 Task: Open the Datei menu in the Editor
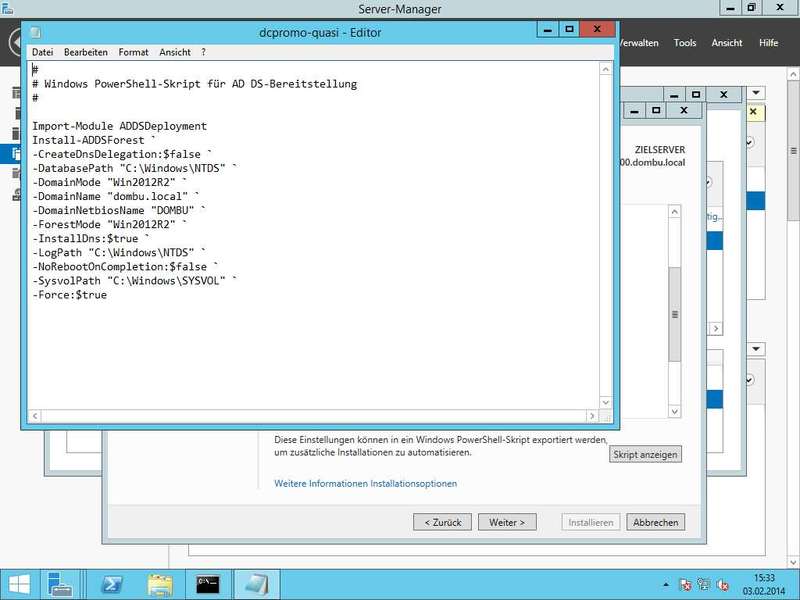click(42, 52)
